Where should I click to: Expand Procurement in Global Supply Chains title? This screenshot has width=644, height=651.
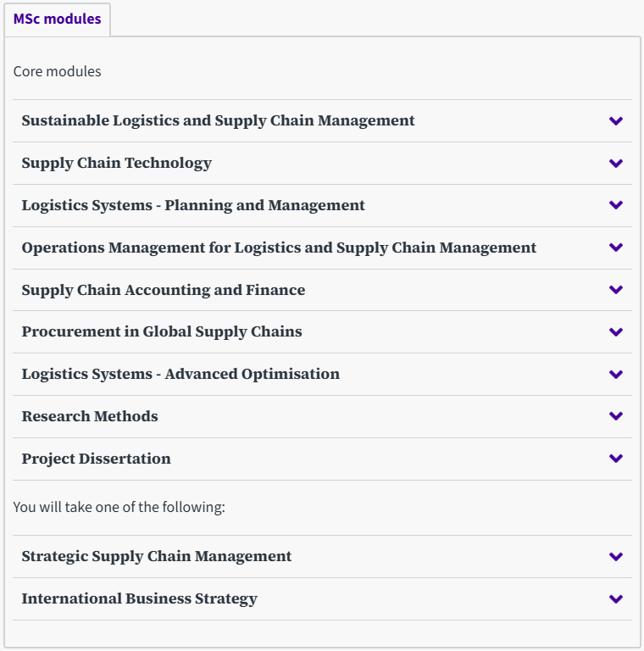(162, 331)
